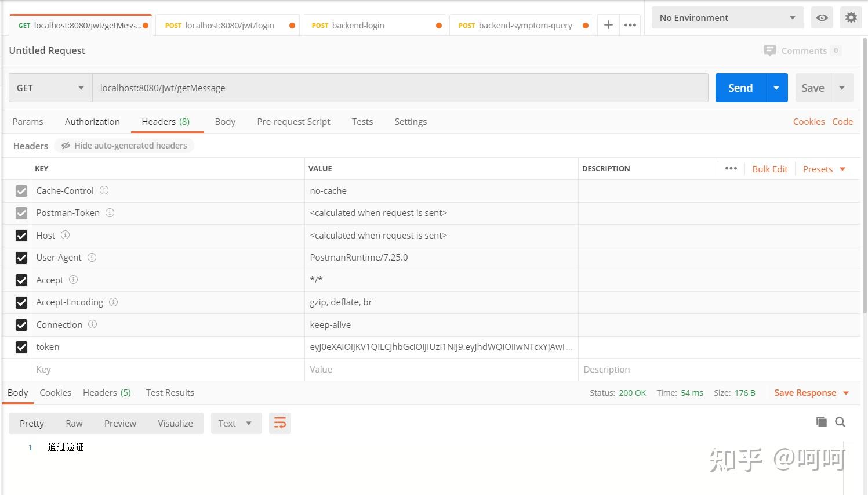Open a new request tab with plus icon
868x495 pixels.
click(x=608, y=25)
